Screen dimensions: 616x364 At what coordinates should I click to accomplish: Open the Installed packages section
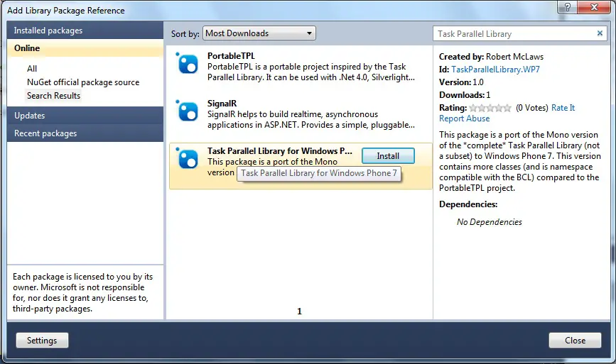click(85, 31)
